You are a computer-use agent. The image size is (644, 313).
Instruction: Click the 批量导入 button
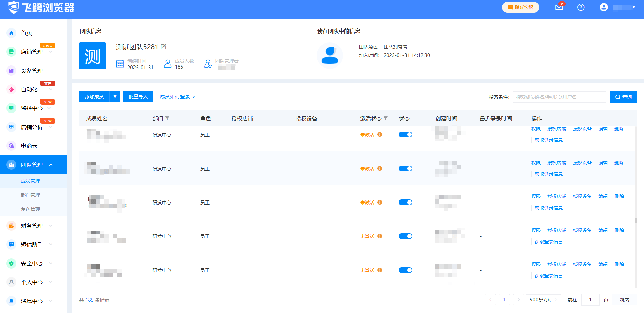pyautogui.click(x=138, y=97)
